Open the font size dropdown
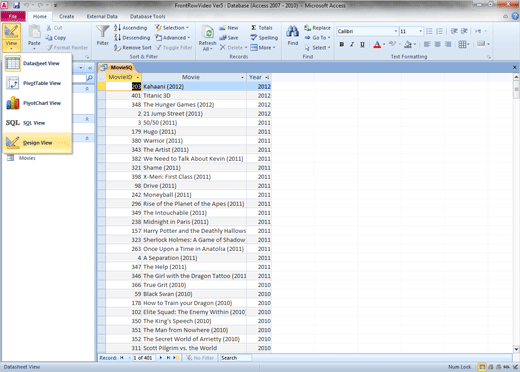The height and width of the screenshot is (372, 520). (x=421, y=31)
